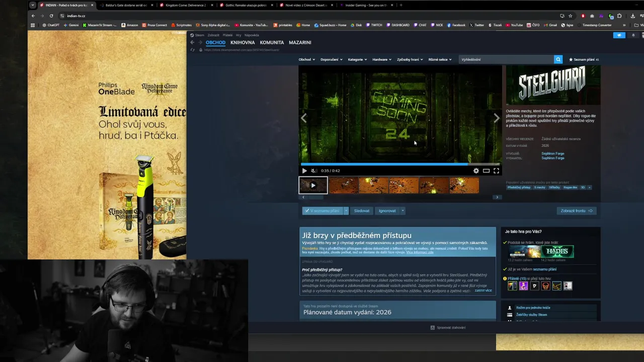Open the Hades II similar game image

(x=557, y=251)
